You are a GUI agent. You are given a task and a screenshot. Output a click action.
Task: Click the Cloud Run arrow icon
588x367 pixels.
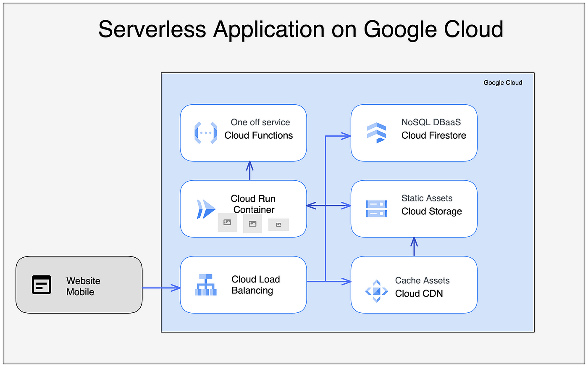click(x=206, y=209)
